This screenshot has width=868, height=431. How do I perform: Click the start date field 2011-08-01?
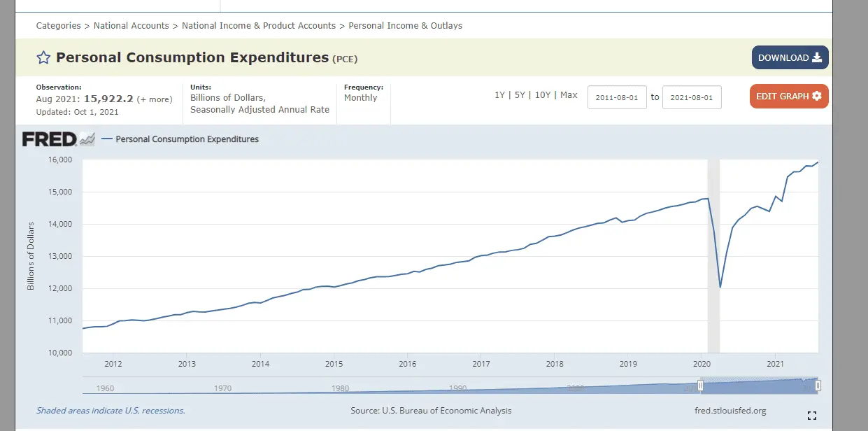click(x=617, y=97)
